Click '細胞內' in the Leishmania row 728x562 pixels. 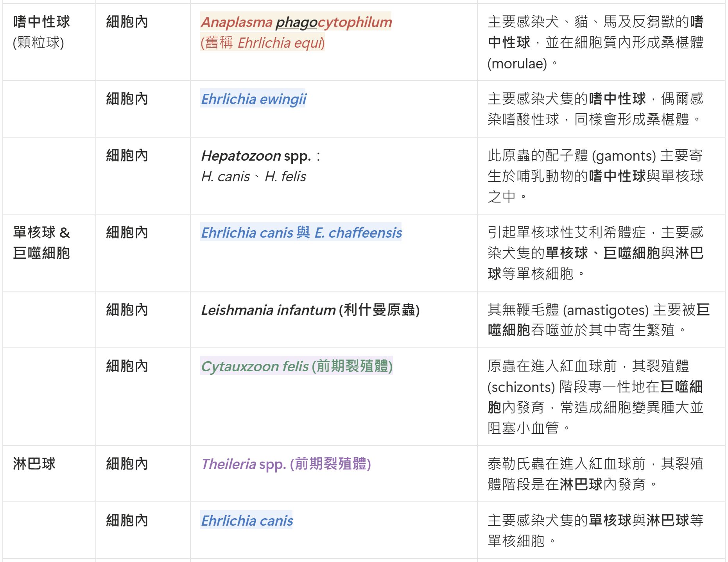(127, 310)
